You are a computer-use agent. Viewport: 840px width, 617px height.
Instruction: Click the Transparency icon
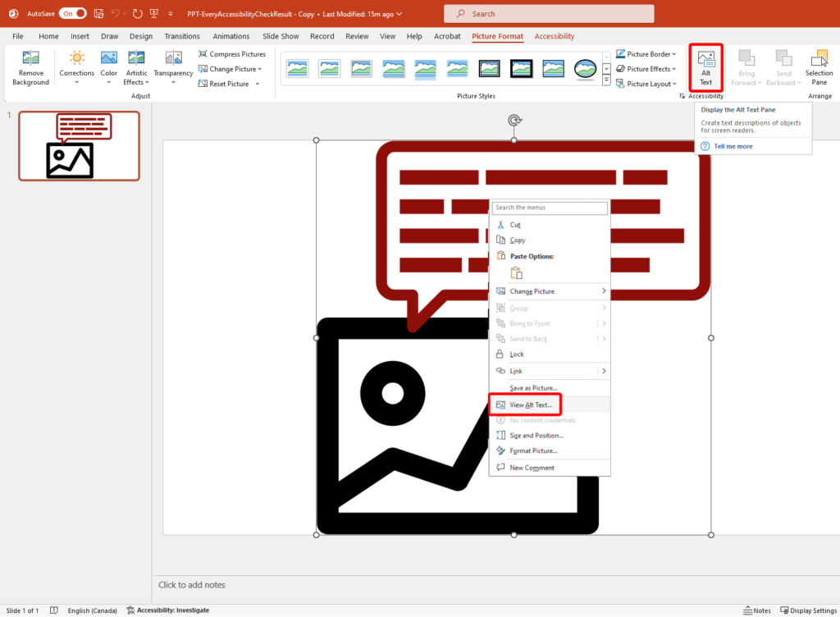[x=172, y=67]
